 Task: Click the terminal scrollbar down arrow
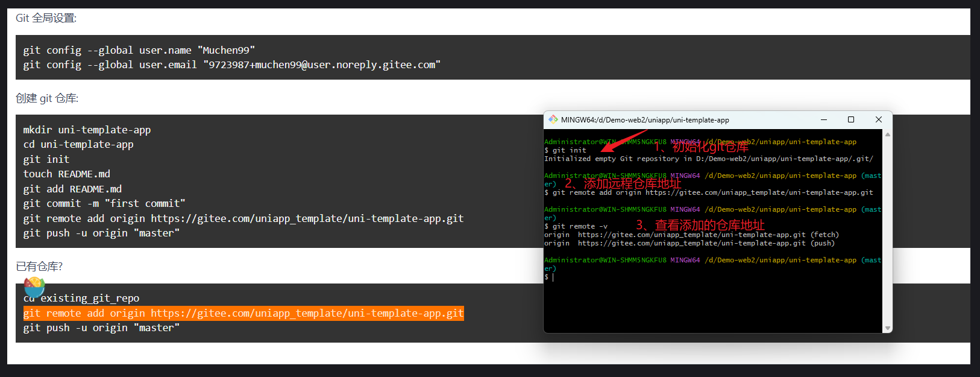pyautogui.click(x=887, y=328)
